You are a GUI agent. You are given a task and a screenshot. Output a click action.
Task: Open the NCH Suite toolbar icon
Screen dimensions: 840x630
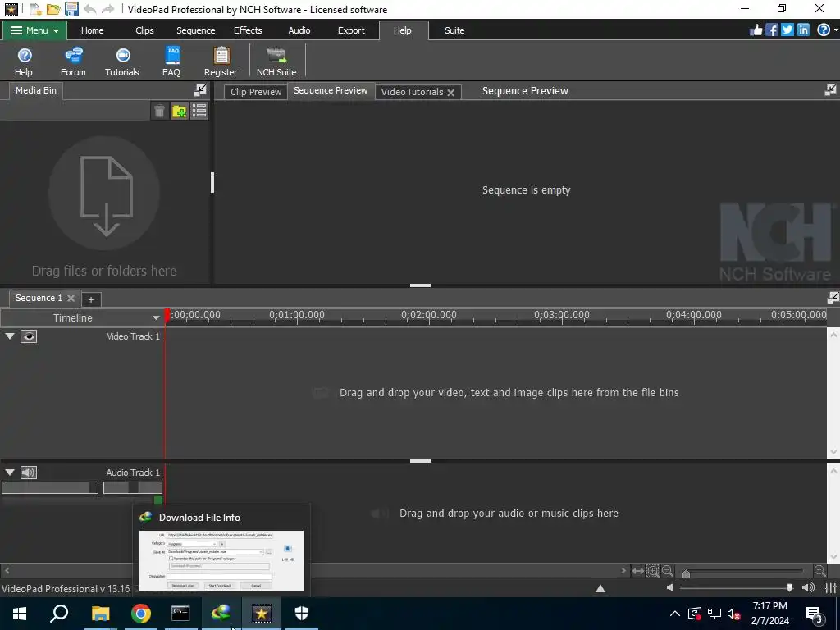tap(276, 62)
